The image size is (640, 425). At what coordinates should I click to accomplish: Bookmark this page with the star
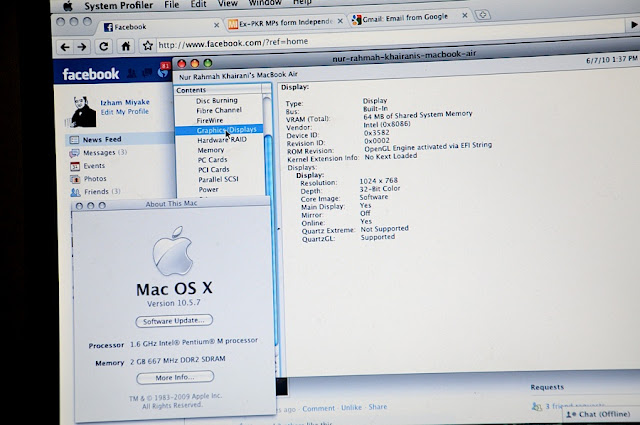[x=147, y=45]
